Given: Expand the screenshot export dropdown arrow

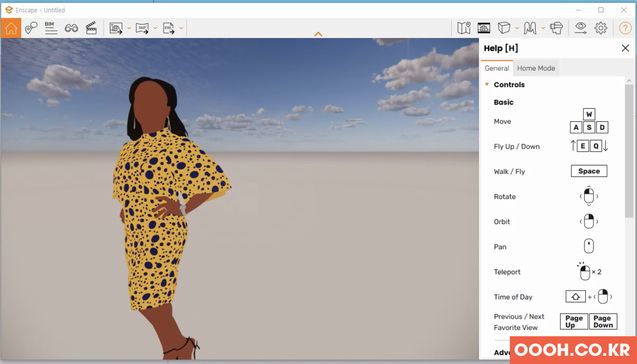Looking at the screenshot, I should (x=129, y=28).
